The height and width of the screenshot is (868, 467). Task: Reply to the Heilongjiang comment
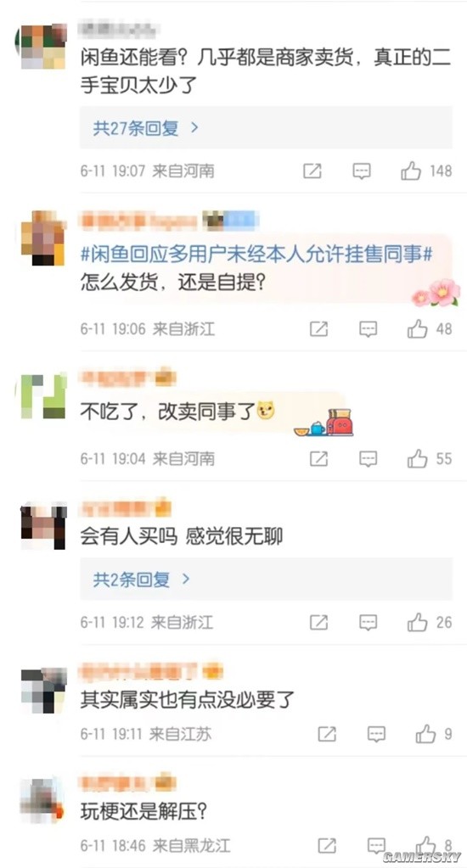[x=377, y=845]
